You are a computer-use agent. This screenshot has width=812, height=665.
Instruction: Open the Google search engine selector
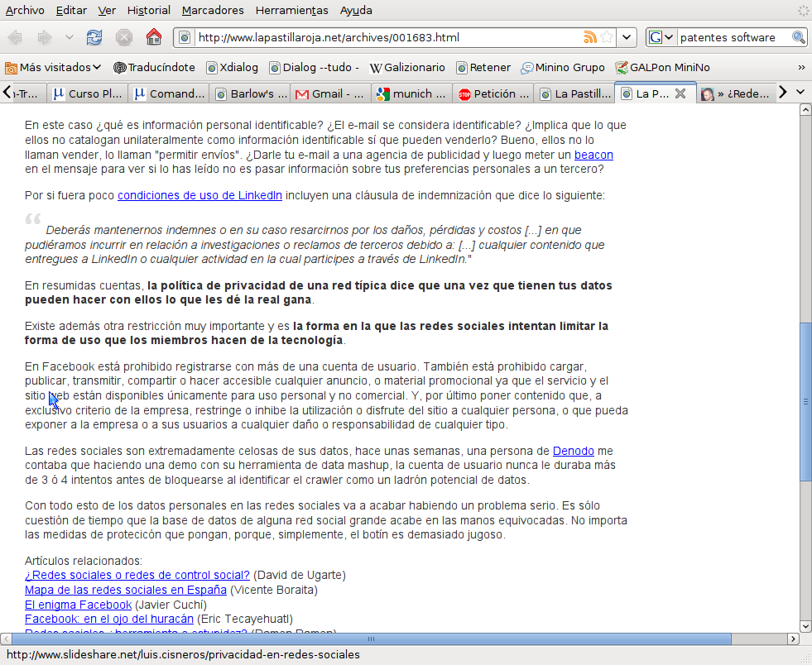(661, 37)
